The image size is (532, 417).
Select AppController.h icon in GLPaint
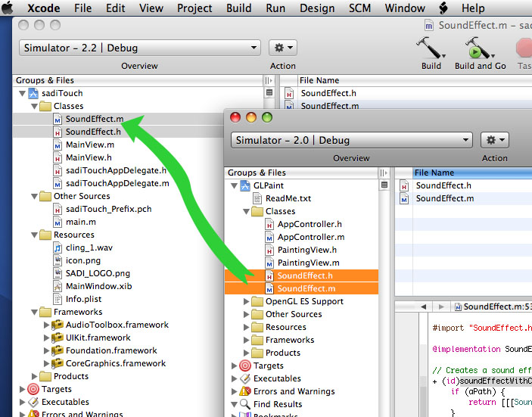(269, 224)
